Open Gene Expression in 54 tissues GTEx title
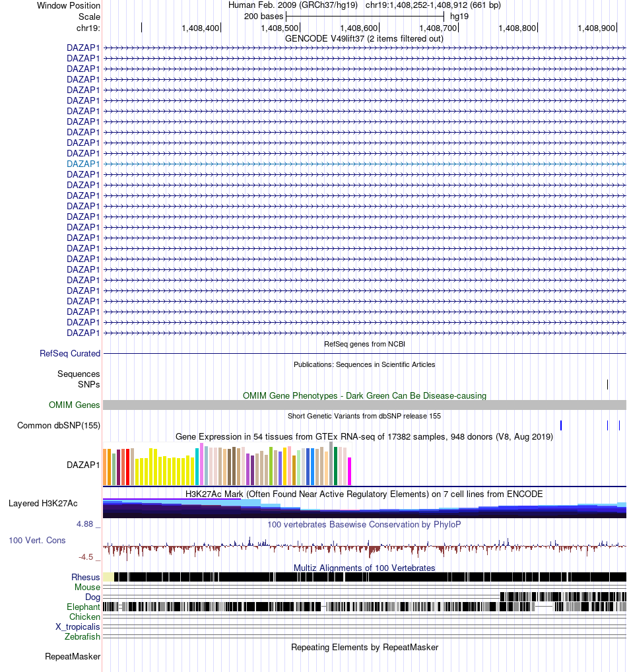This screenshot has height=672, width=627. tap(364, 437)
